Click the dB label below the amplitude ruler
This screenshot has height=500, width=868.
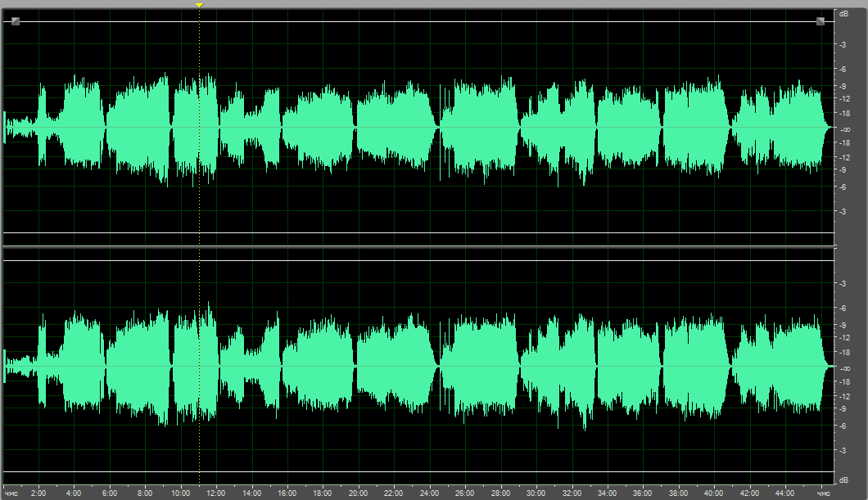pos(843,479)
